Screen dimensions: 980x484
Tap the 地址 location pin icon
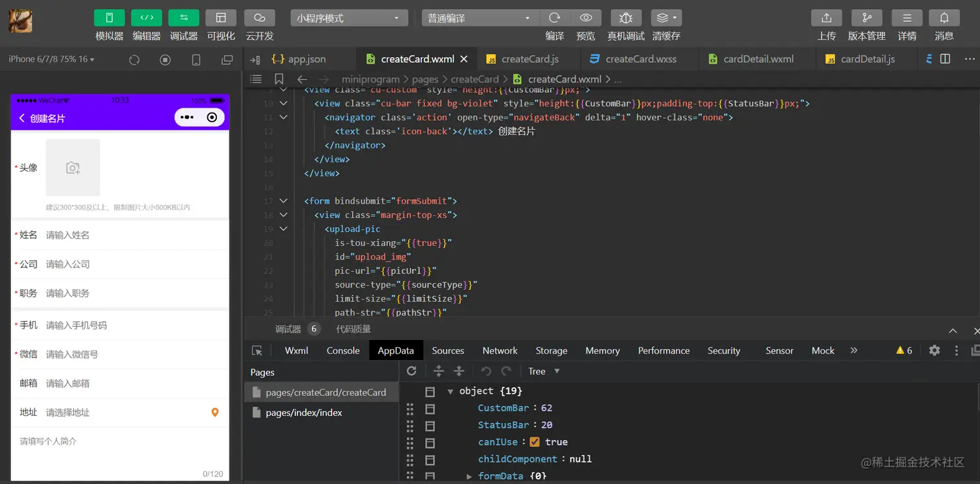click(215, 413)
